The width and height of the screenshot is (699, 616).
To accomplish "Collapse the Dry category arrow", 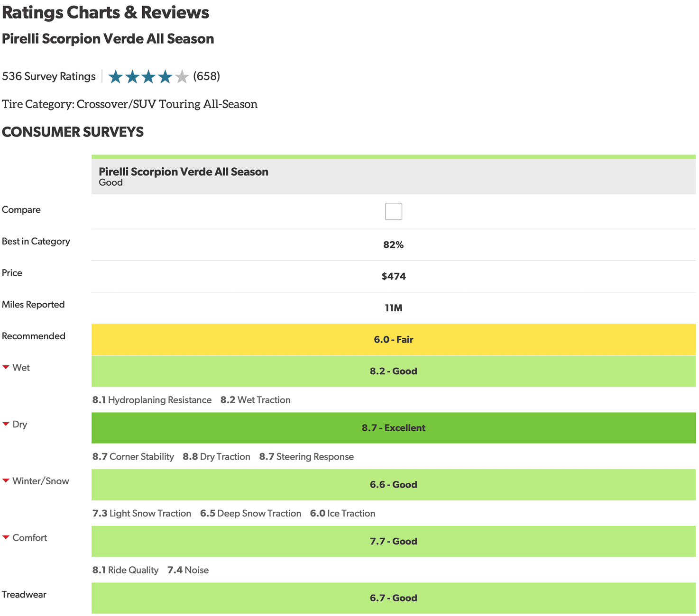I will [6, 424].
